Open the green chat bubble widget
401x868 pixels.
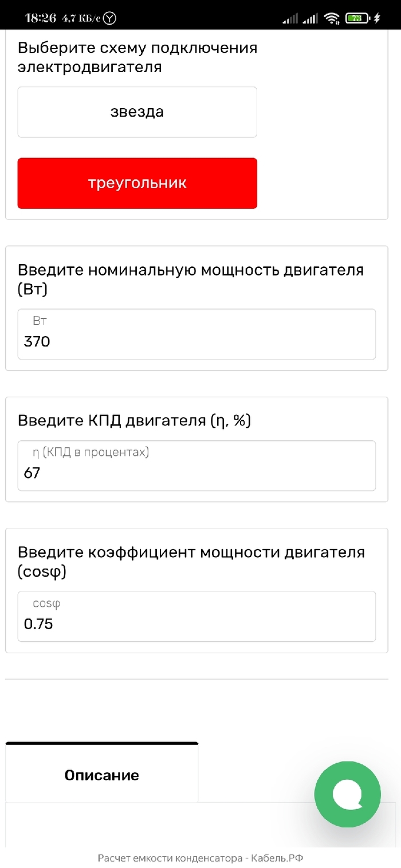[x=347, y=794]
